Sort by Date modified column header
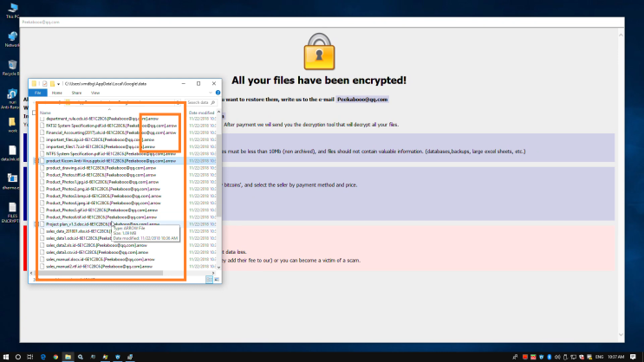 202,113
